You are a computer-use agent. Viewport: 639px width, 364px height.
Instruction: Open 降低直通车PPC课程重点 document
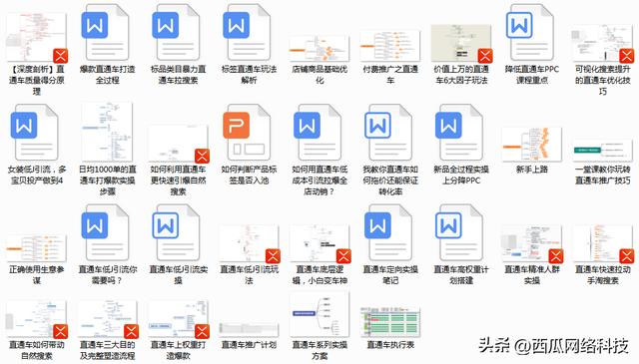(532, 33)
